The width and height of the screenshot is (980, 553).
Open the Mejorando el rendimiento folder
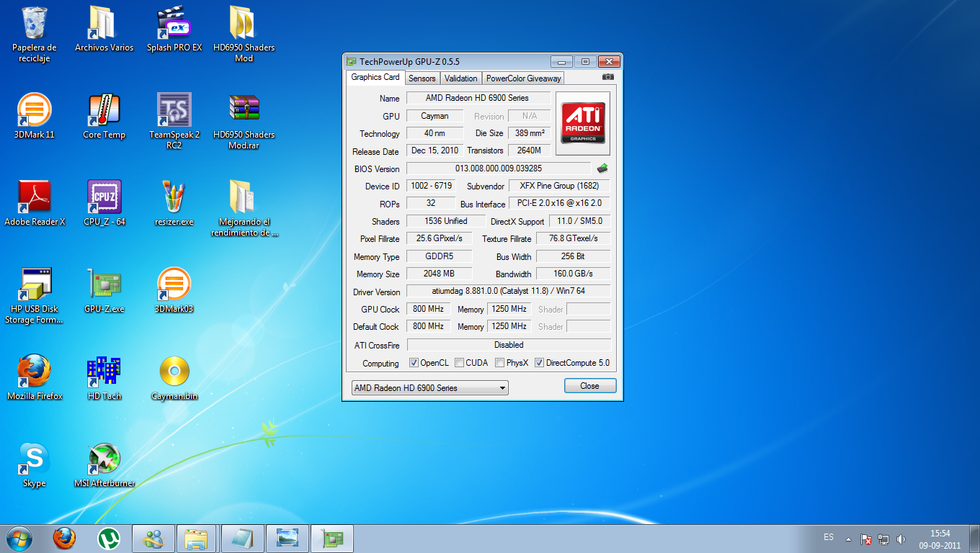tap(244, 197)
